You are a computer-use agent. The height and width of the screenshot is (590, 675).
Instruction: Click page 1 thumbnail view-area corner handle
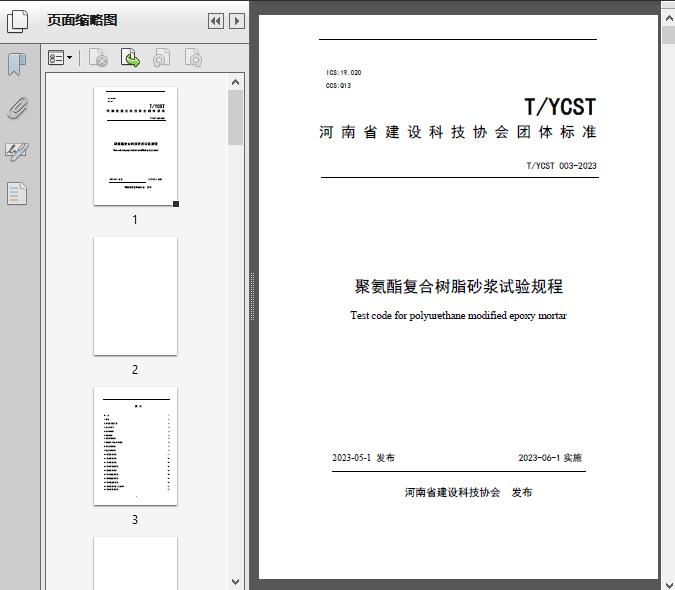176,204
